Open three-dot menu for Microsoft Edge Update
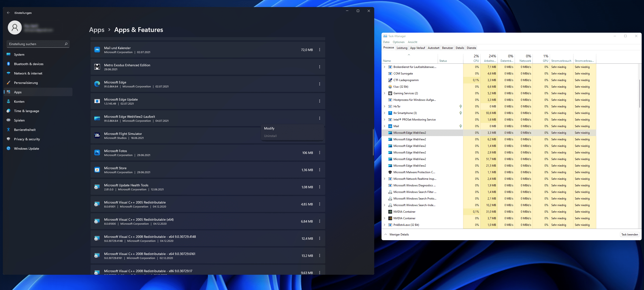Image resolution: width=644 pixels, height=290 pixels. (x=319, y=101)
